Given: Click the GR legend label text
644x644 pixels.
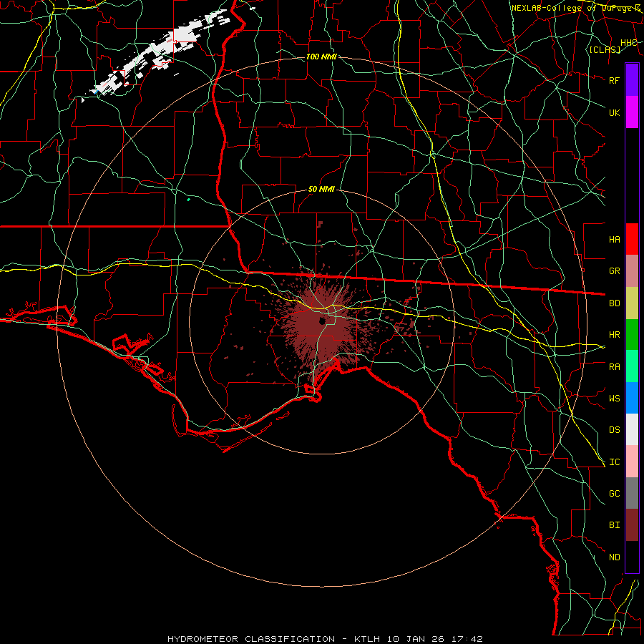Looking at the screenshot, I should [615, 271].
